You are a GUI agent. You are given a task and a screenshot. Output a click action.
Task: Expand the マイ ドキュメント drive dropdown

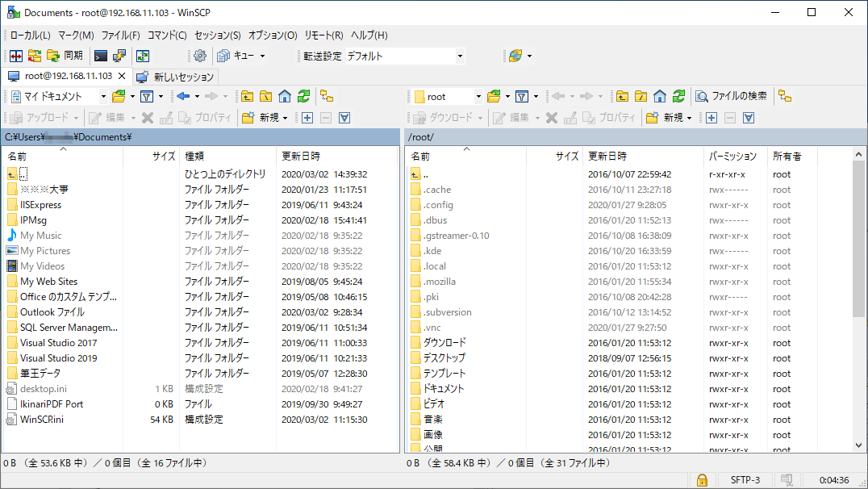tap(102, 96)
